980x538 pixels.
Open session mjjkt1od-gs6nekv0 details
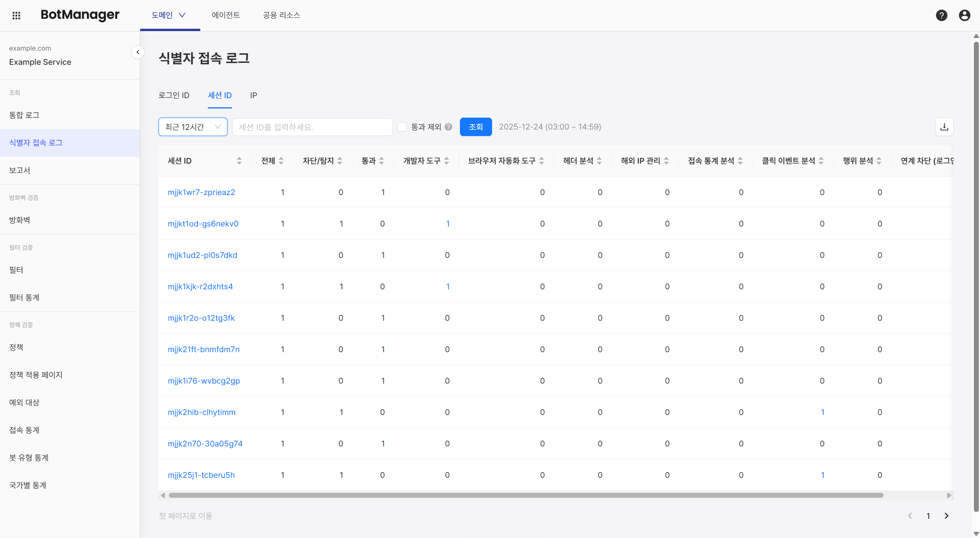point(203,223)
